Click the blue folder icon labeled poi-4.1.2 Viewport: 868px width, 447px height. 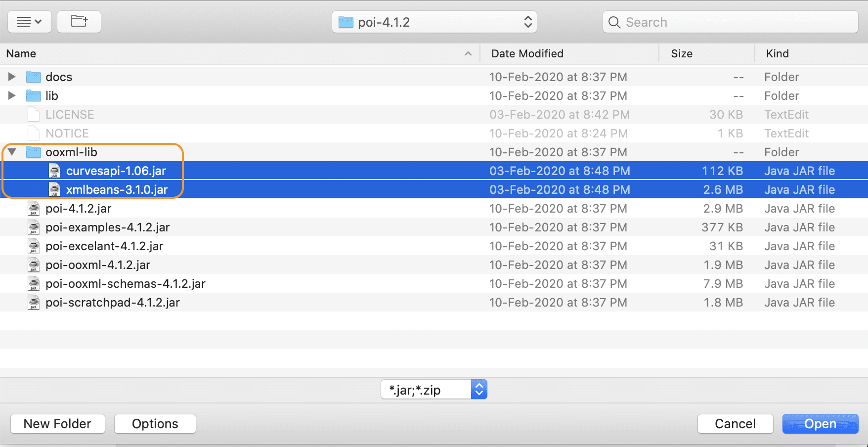[x=346, y=21]
